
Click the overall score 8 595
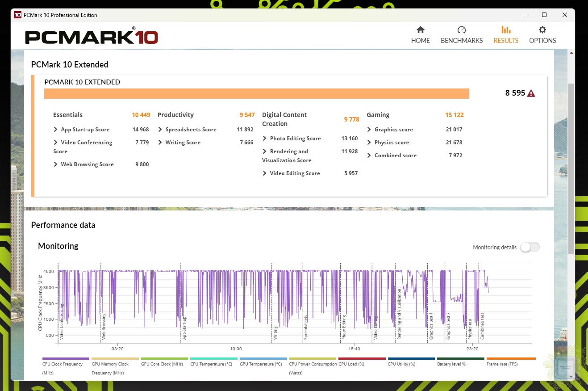(515, 93)
